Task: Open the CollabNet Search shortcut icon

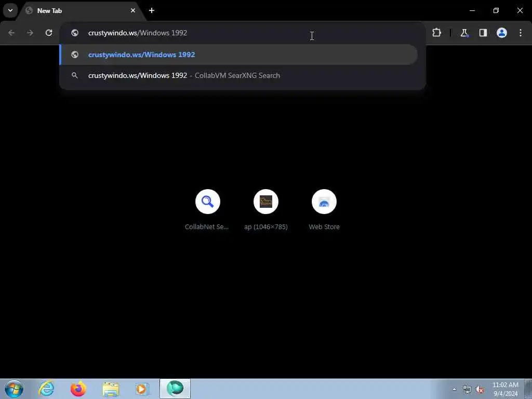Action: tap(208, 202)
